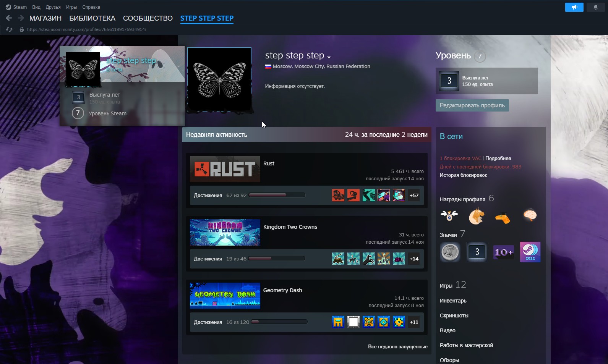Click the Подробнее VAC ban link

(x=498, y=158)
